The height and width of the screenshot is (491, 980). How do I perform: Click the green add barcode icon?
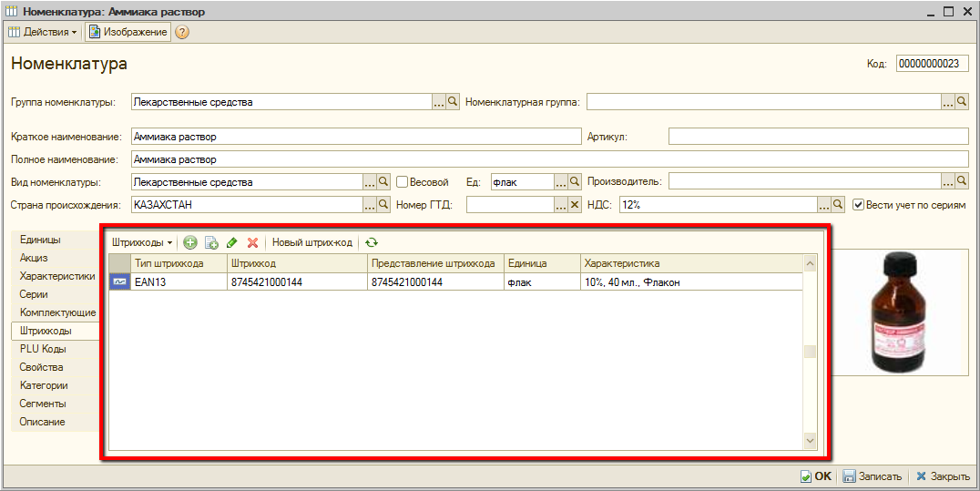pos(190,243)
